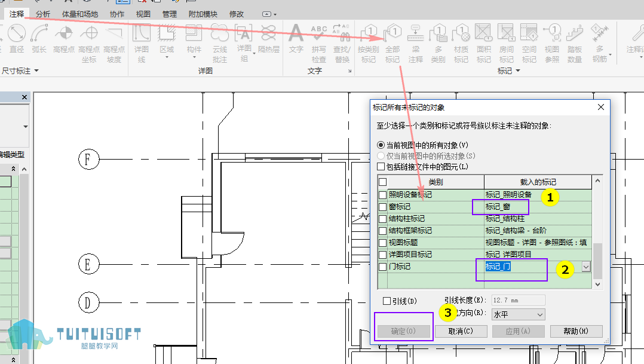Check the 详图项目标记 category row
Screen dimensions: 644x364
[383, 255]
